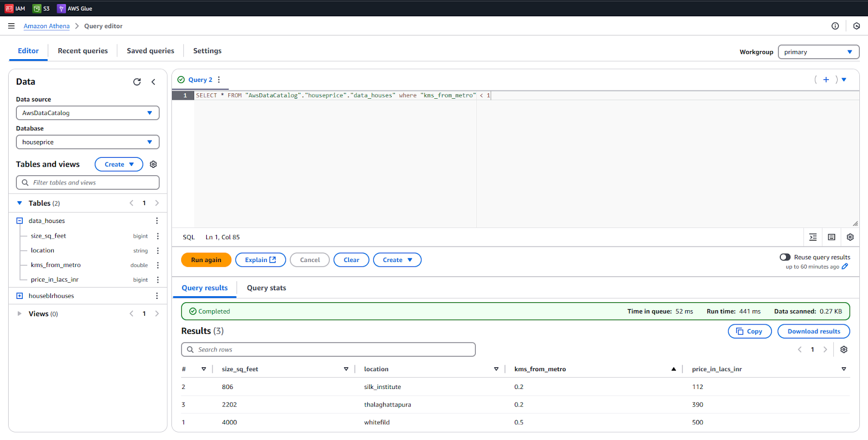Open the Database dropdown
Viewport: 868px width, 440px height.
87,142
